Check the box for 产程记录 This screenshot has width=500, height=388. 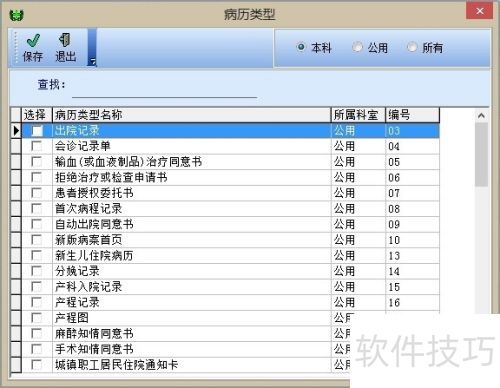pyautogui.click(x=36, y=302)
